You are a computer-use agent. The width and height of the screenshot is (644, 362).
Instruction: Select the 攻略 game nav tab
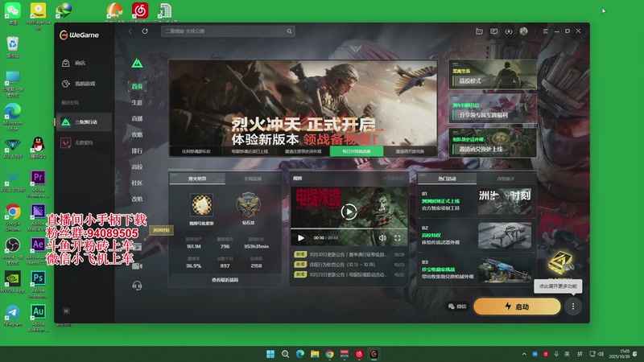tap(137, 134)
